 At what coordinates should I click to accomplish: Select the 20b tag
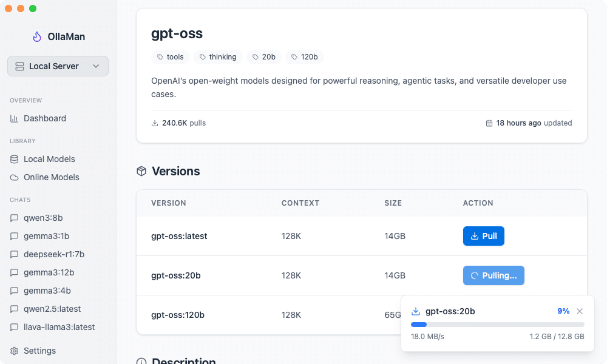(264, 57)
